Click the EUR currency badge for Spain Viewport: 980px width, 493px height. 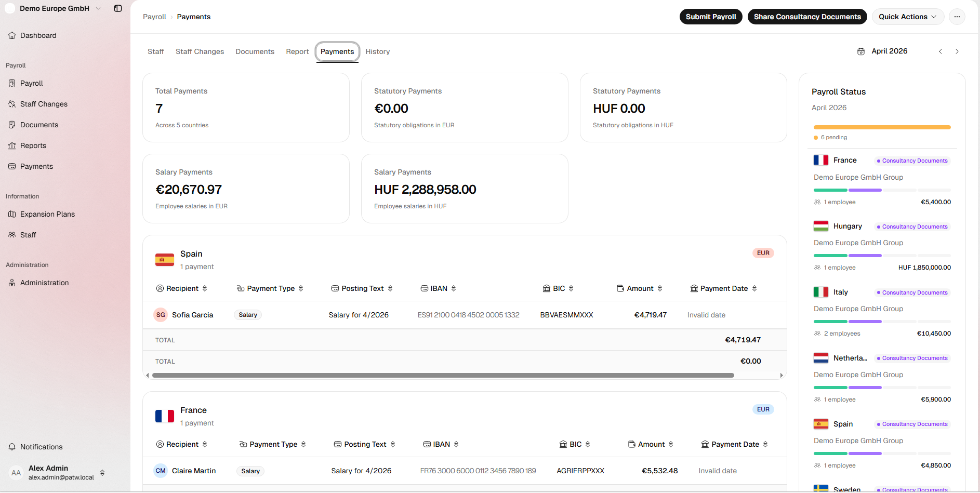point(763,253)
